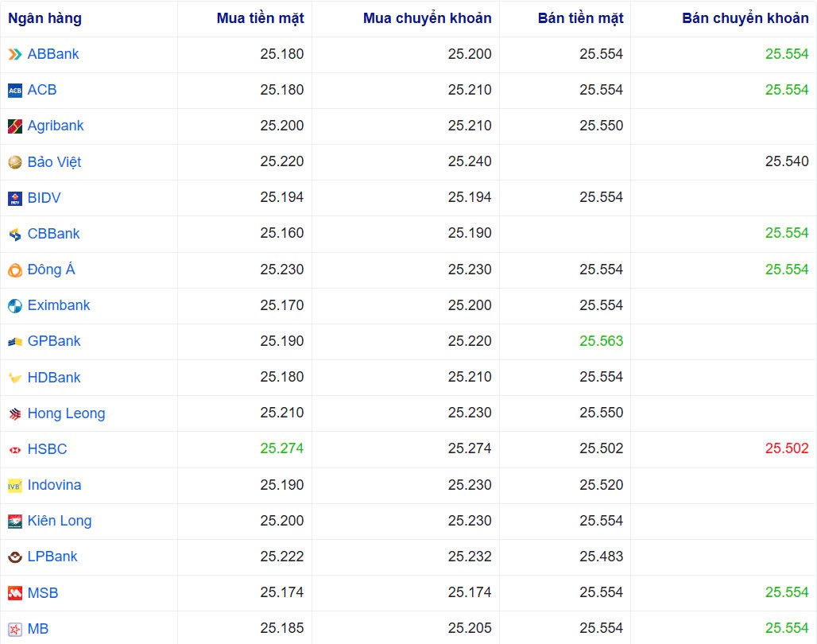Image resolution: width=817 pixels, height=644 pixels.
Task: Sort by Bán chuyển khoản column header
Action: (745, 18)
